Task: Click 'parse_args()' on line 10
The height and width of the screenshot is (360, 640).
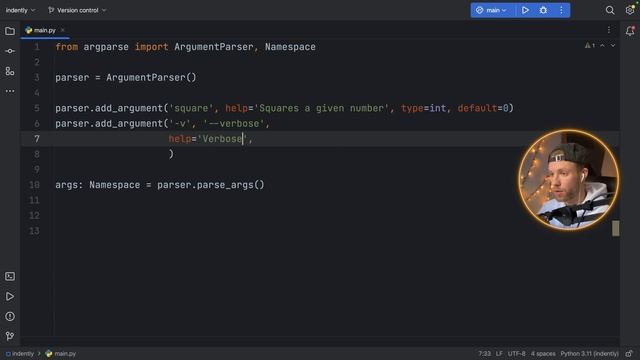Action: [x=231, y=185]
